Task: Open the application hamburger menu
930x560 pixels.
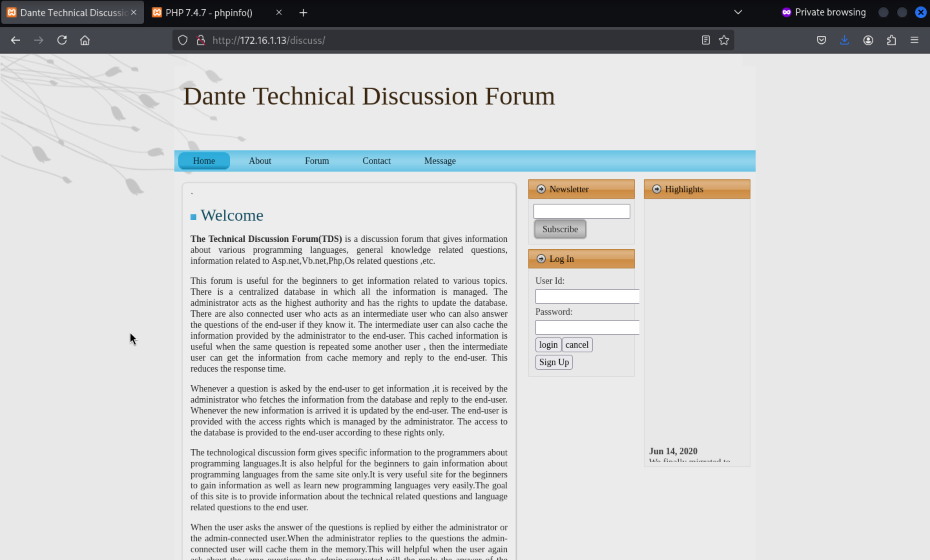Action: (x=914, y=40)
